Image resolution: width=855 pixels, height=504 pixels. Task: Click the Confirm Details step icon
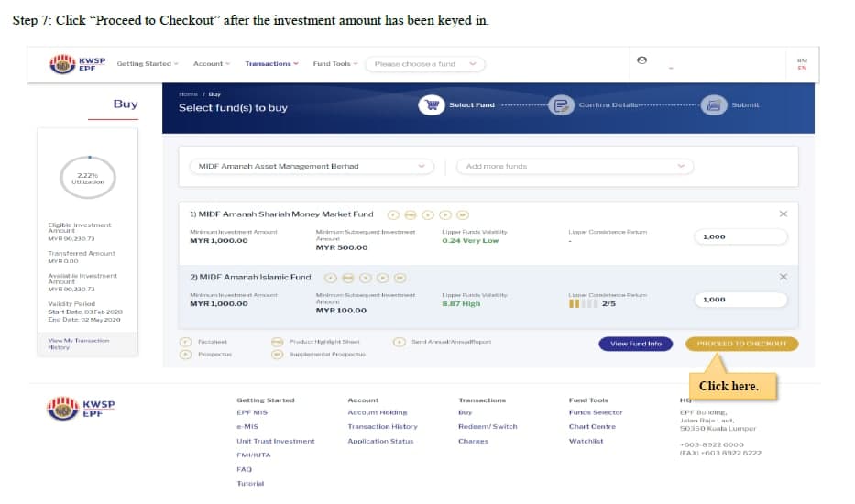[x=561, y=104]
